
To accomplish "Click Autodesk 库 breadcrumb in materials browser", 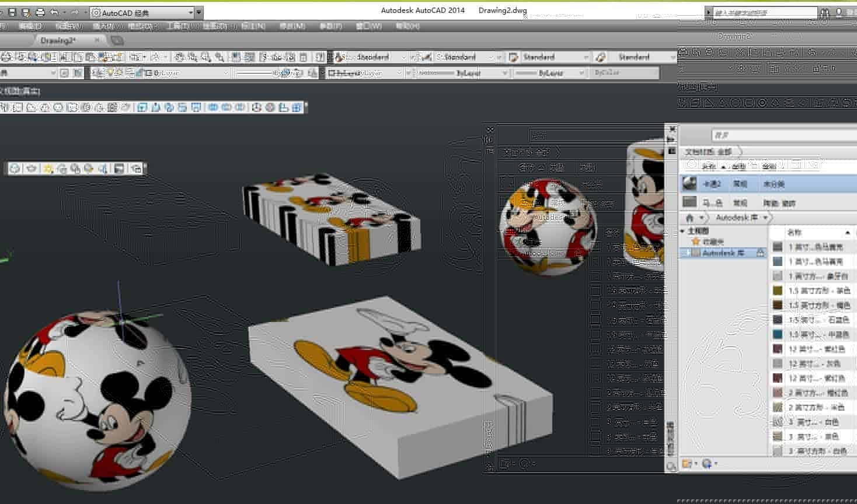I will 737,218.
